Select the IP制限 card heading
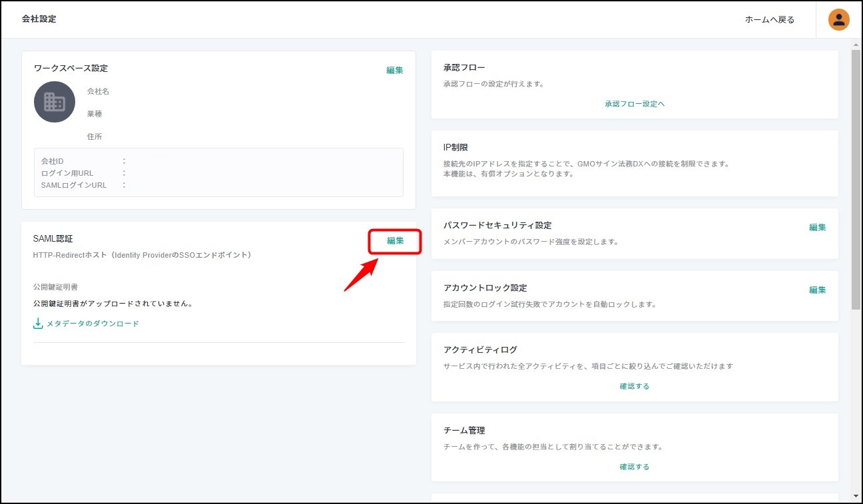This screenshot has height=504, width=863. (x=456, y=147)
